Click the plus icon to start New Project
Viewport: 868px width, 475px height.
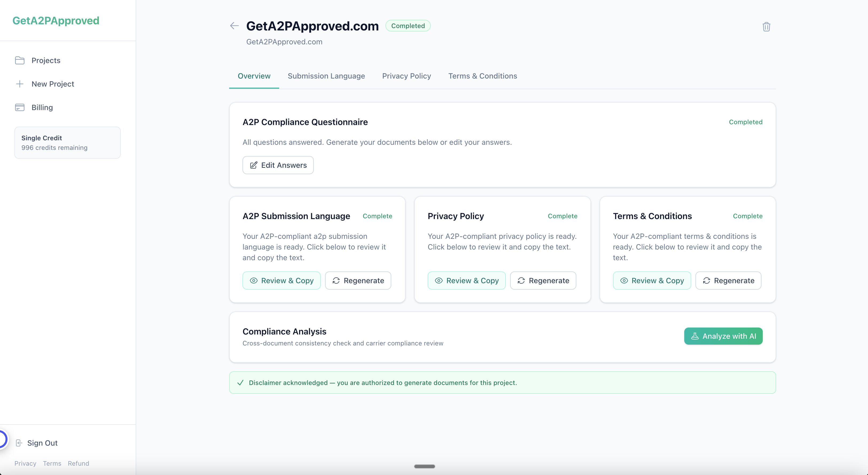point(20,84)
